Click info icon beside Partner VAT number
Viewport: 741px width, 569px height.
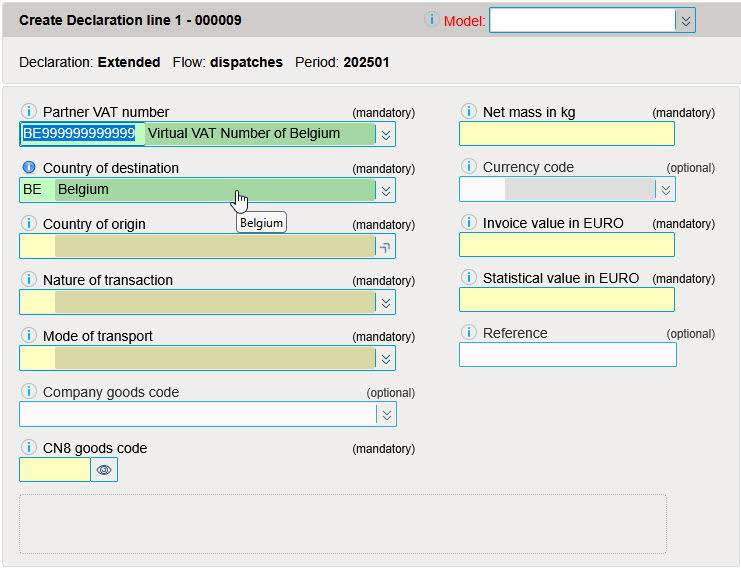pyautogui.click(x=28, y=112)
